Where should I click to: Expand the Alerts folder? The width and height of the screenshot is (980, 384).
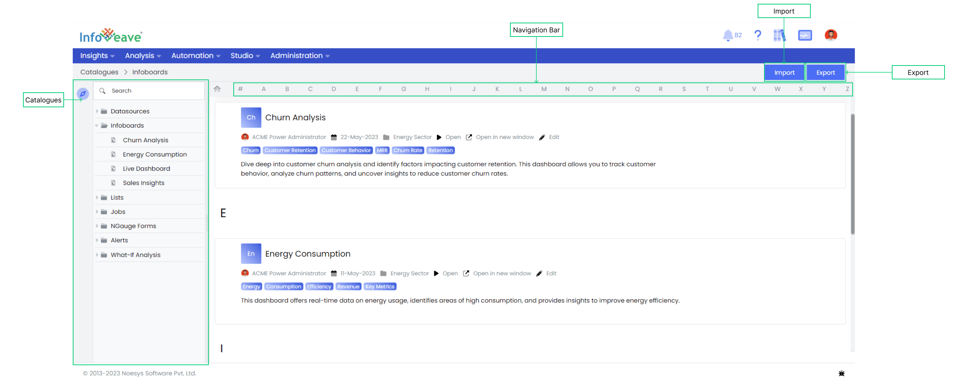(96, 241)
